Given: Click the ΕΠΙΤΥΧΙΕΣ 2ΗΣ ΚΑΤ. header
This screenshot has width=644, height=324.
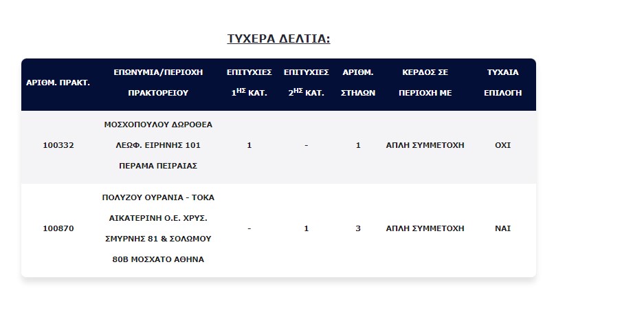Looking at the screenshot, I should (x=307, y=82).
